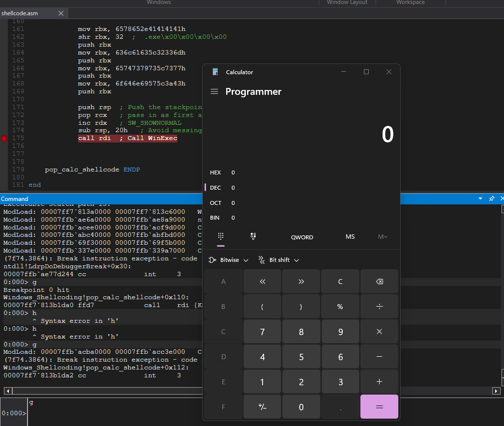Open the Command window options dropdown arrow
Image resolution: width=504 pixels, height=426 pixels.
click(480, 199)
